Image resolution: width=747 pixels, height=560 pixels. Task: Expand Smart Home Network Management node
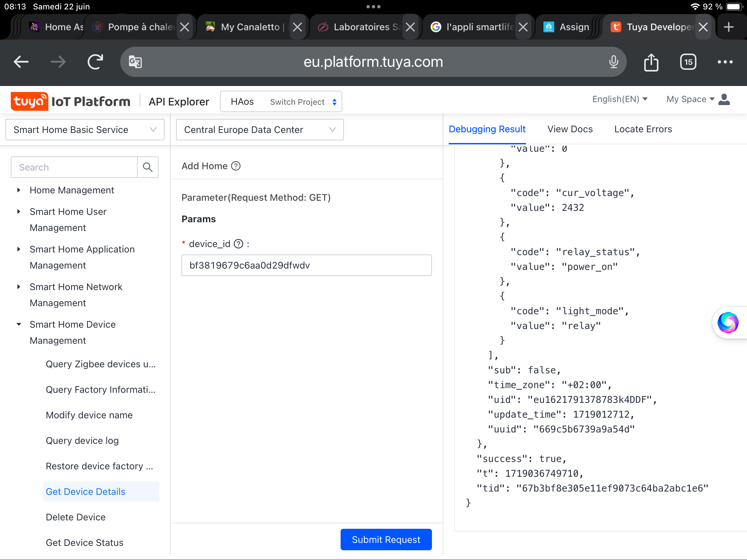pyautogui.click(x=19, y=287)
